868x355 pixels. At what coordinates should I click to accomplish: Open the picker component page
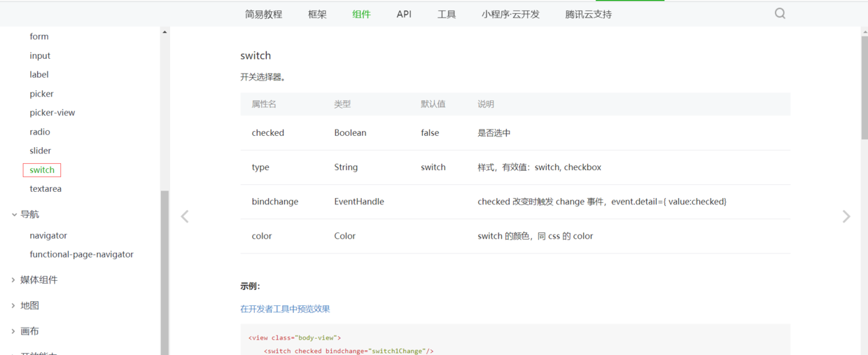41,94
